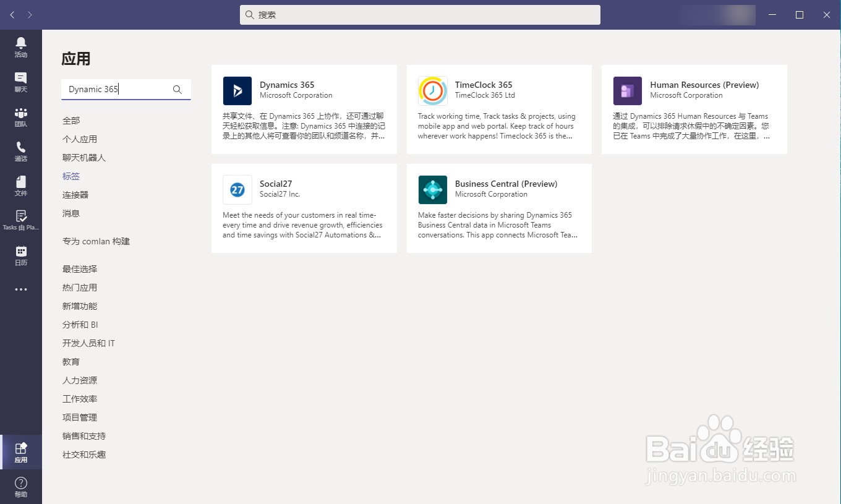Select the 销售和支持 category
Screen dimensions: 841x504
click(x=84, y=436)
